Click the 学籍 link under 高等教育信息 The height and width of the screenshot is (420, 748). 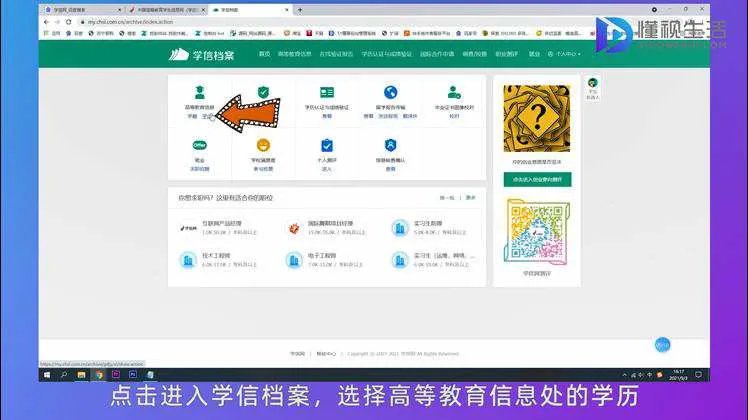pyautogui.click(x=192, y=116)
